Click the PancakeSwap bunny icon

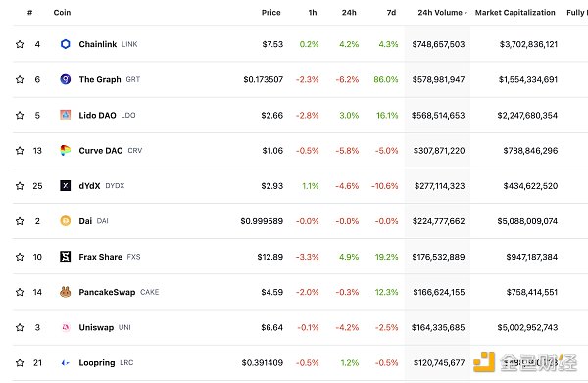[66, 292]
